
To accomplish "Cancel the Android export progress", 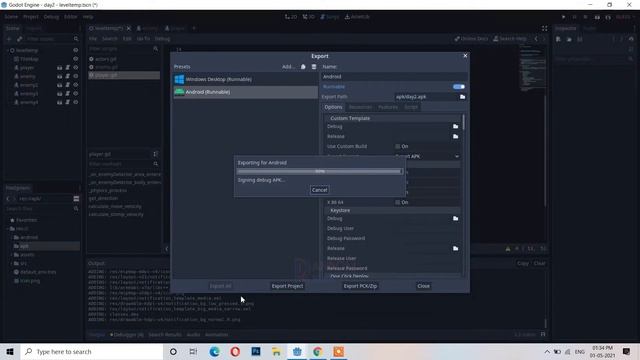I will [319, 190].
